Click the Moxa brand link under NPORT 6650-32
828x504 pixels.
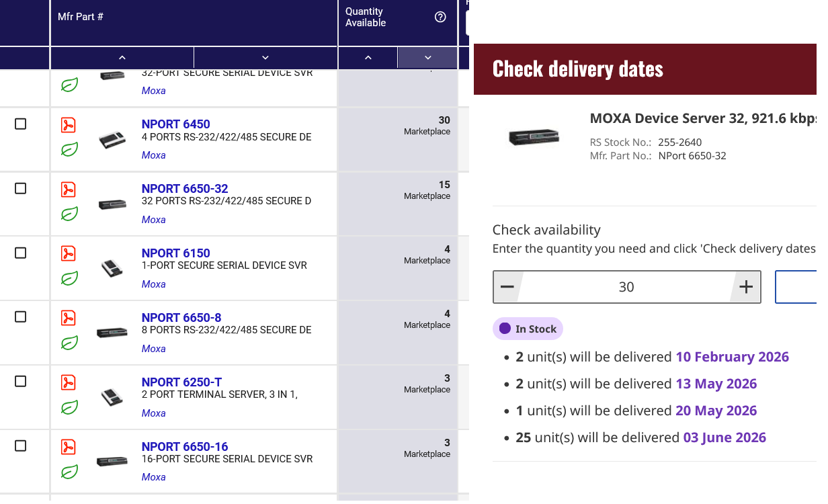154,220
